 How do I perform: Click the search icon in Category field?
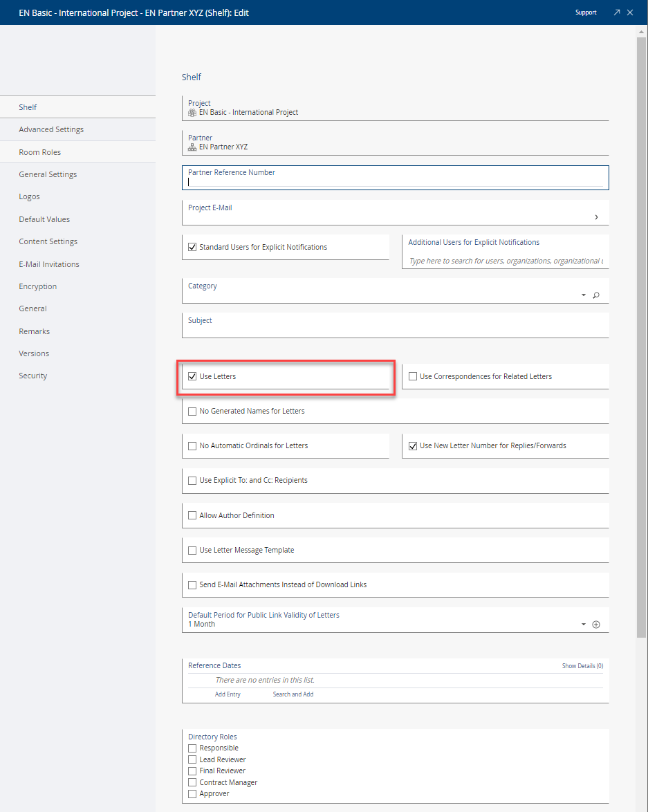click(x=595, y=295)
